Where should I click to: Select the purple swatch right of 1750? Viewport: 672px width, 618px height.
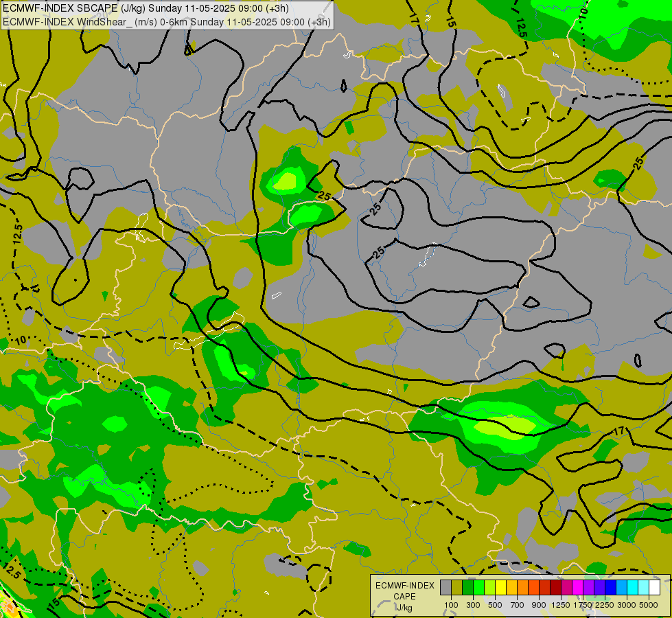(588, 588)
